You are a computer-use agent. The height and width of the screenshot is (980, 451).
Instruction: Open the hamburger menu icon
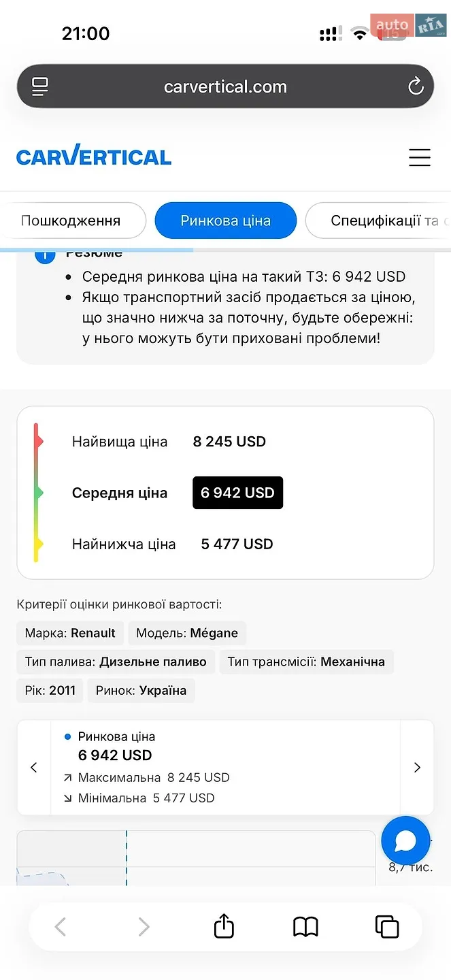coord(420,157)
